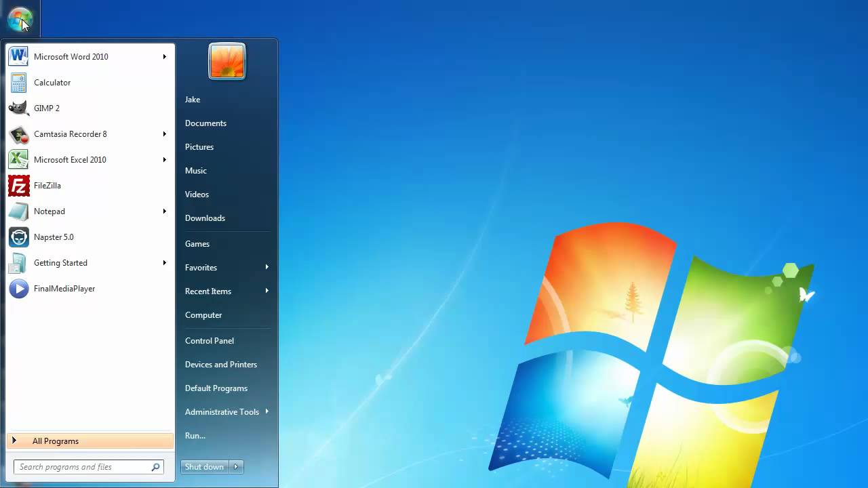Expand the Recent Items submenu arrow
The width and height of the screenshot is (868, 488).
267,291
